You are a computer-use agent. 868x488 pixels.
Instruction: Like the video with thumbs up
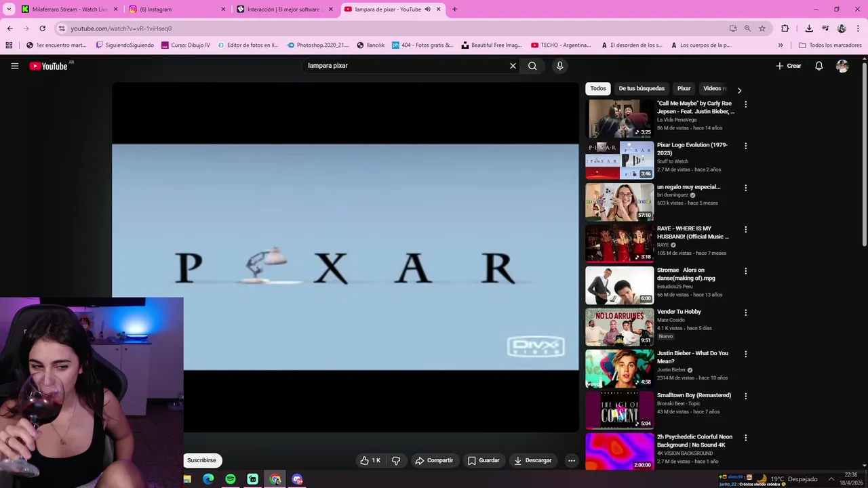[x=370, y=460]
